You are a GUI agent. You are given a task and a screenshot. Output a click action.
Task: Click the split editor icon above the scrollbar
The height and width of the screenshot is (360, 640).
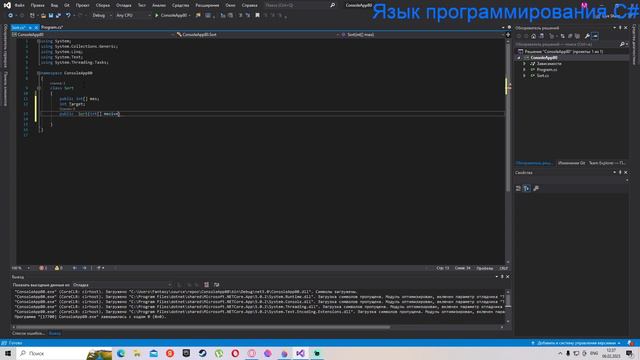(508, 35)
